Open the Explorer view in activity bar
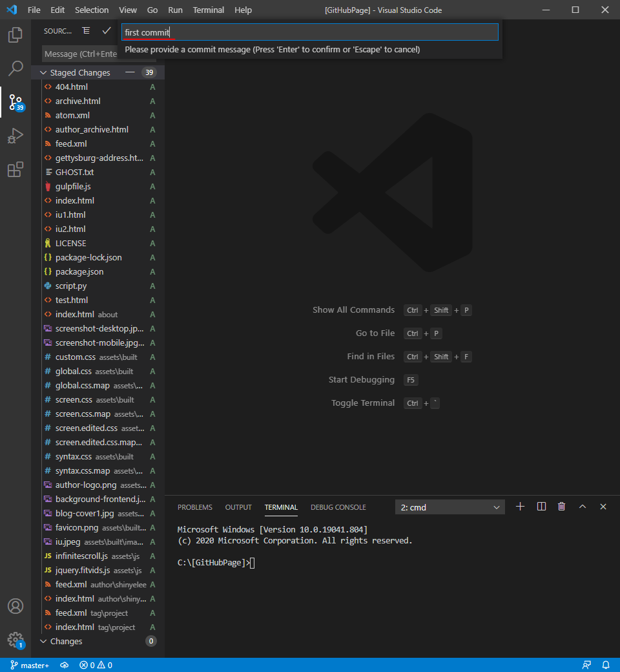 (x=15, y=35)
